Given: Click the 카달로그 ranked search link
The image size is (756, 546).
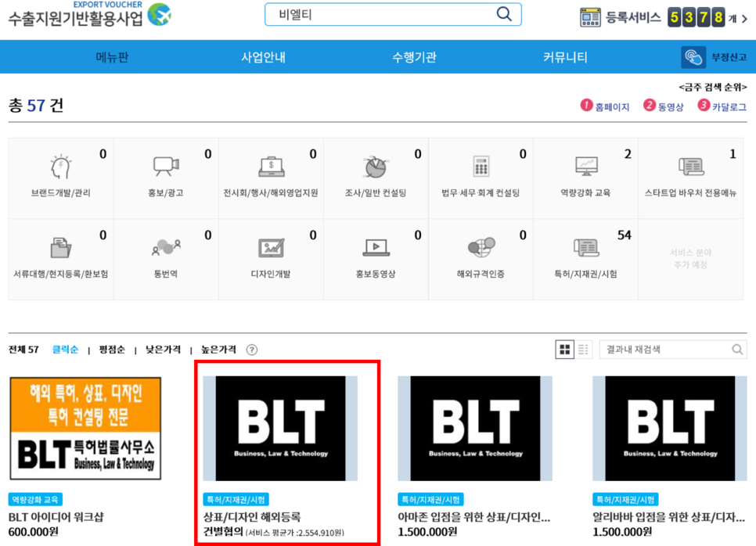Looking at the screenshot, I should [x=729, y=107].
